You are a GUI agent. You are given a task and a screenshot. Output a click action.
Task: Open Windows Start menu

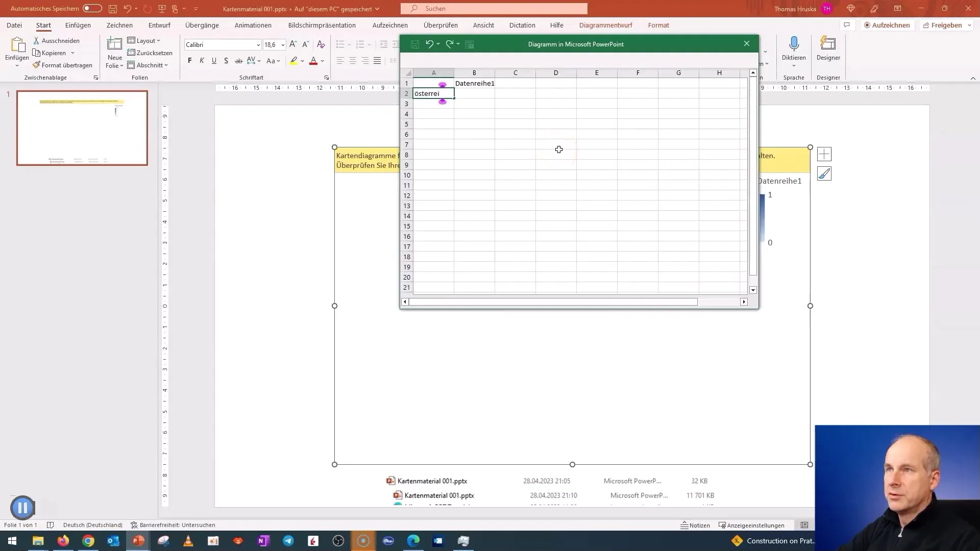12,541
